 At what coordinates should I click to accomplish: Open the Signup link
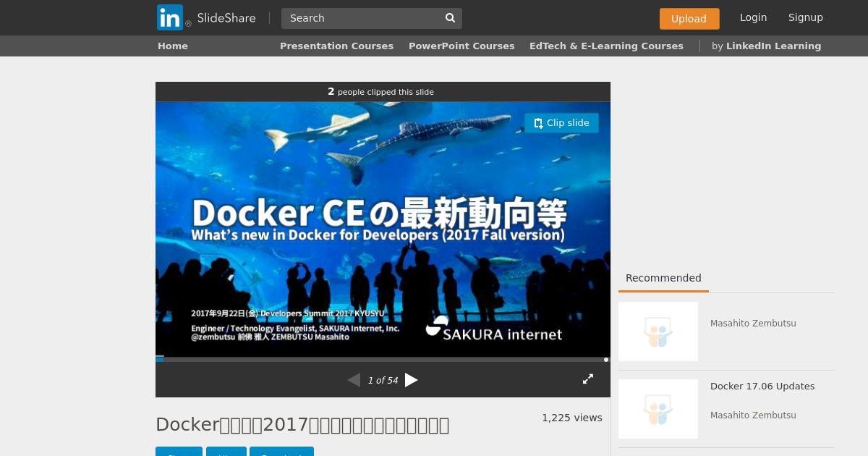coord(806,17)
